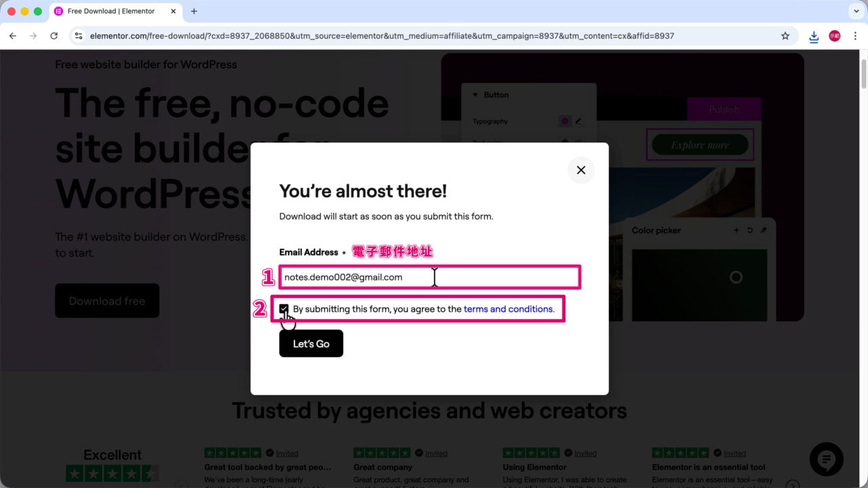Submit form with Let's Go button
This screenshot has height=488, width=868.
coord(311,344)
